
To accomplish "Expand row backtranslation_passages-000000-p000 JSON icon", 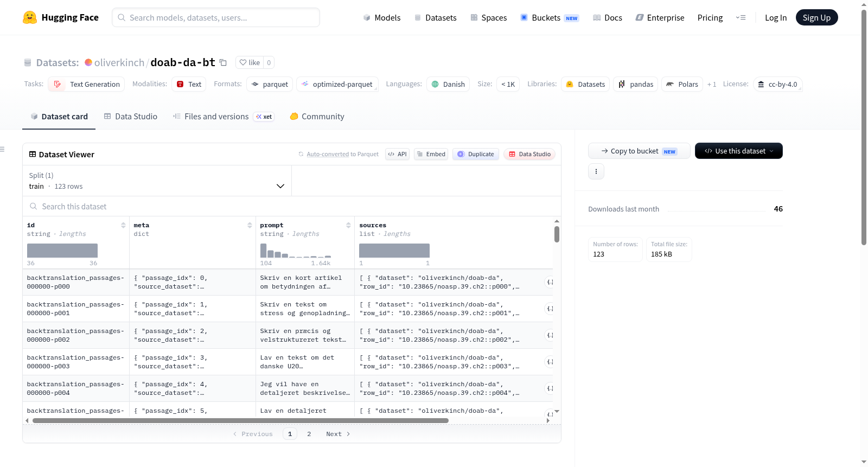I will click(x=549, y=282).
